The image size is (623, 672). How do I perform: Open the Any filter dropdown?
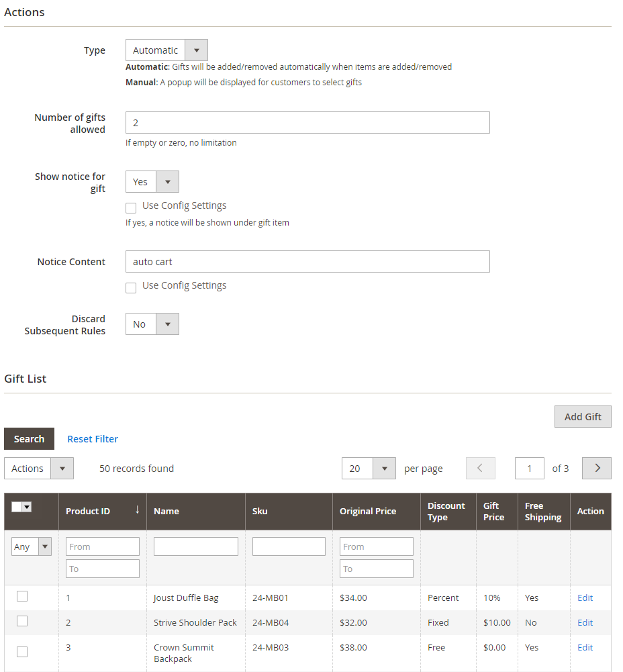(x=32, y=546)
